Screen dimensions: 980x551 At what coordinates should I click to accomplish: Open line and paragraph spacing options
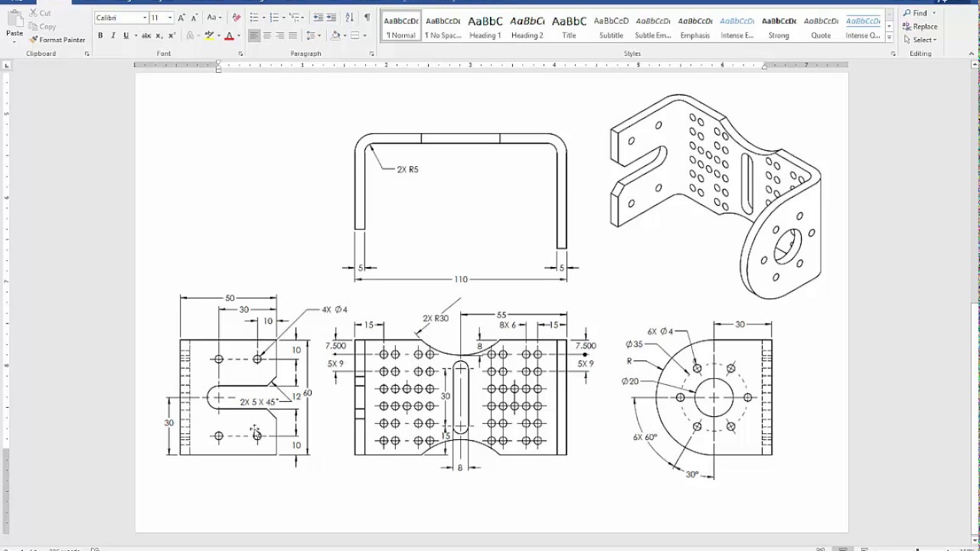[312, 36]
